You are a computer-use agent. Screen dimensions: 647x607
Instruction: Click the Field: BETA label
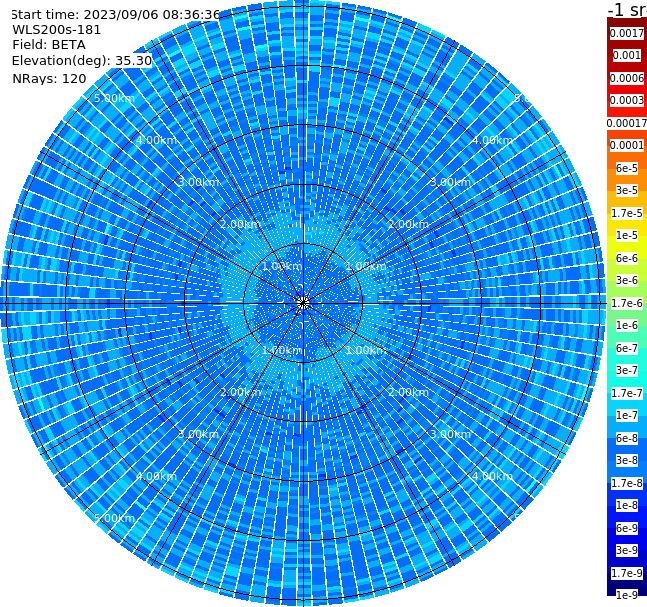[49, 45]
